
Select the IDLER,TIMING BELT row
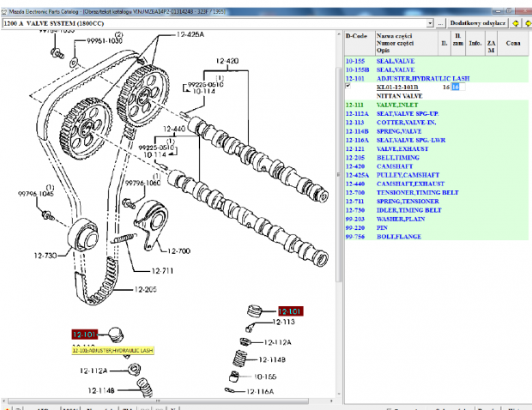436,210
